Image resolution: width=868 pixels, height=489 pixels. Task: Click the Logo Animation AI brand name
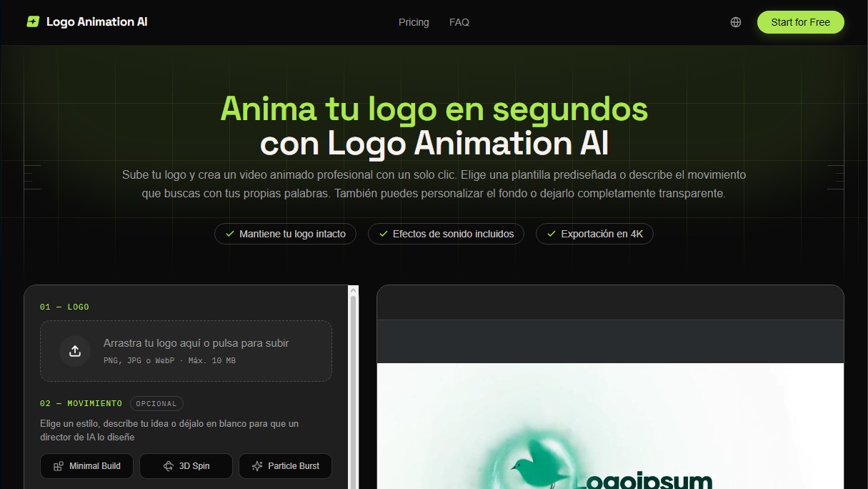[x=97, y=21]
